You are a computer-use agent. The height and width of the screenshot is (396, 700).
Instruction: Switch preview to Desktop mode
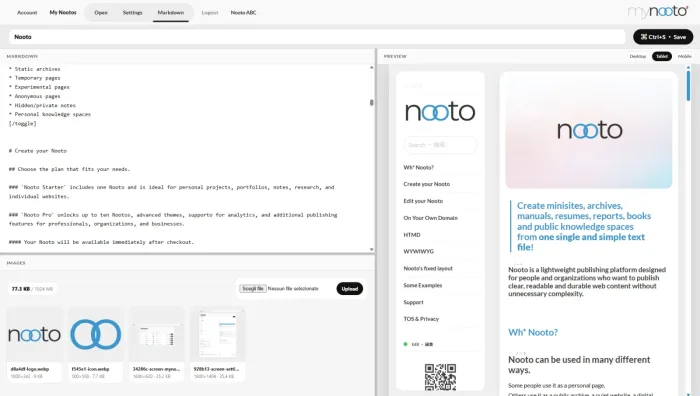click(638, 56)
